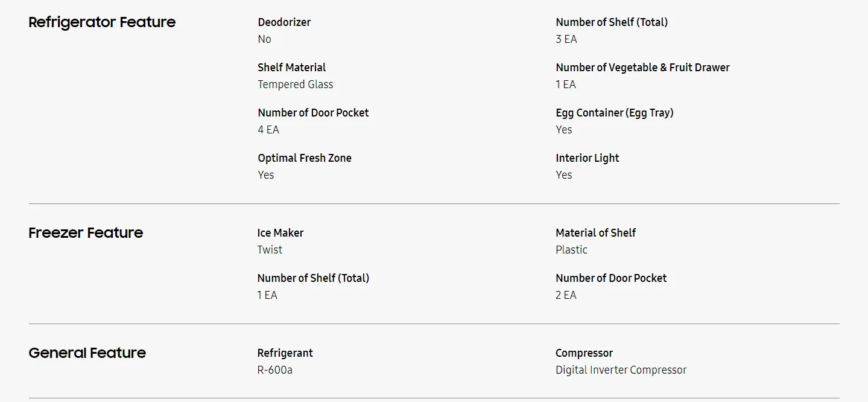
Task: Click the Number of Door Pocket label
Action: click(313, 113)
